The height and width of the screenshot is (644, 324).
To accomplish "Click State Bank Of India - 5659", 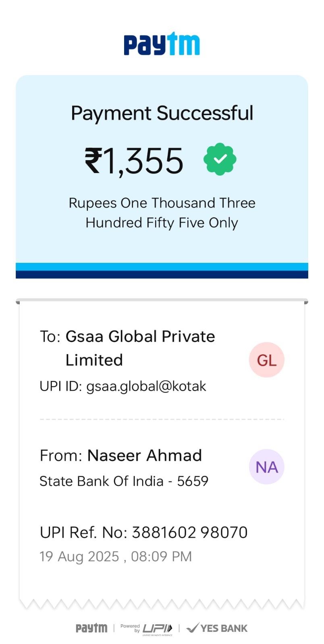I will (124, 481).
